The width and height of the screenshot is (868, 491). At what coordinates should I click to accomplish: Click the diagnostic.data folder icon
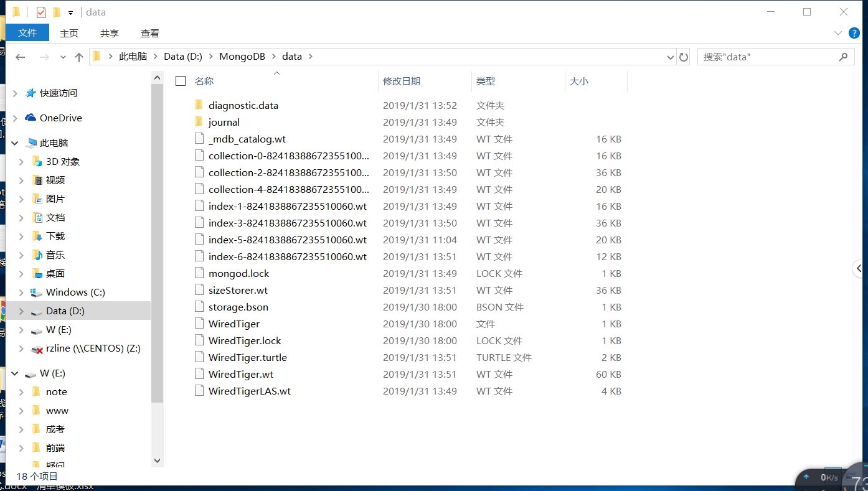[199, 105]
